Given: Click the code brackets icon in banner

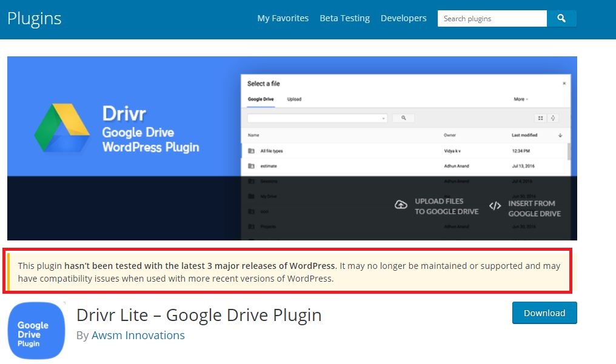Looking at the screenshot, I should [495, 206].
